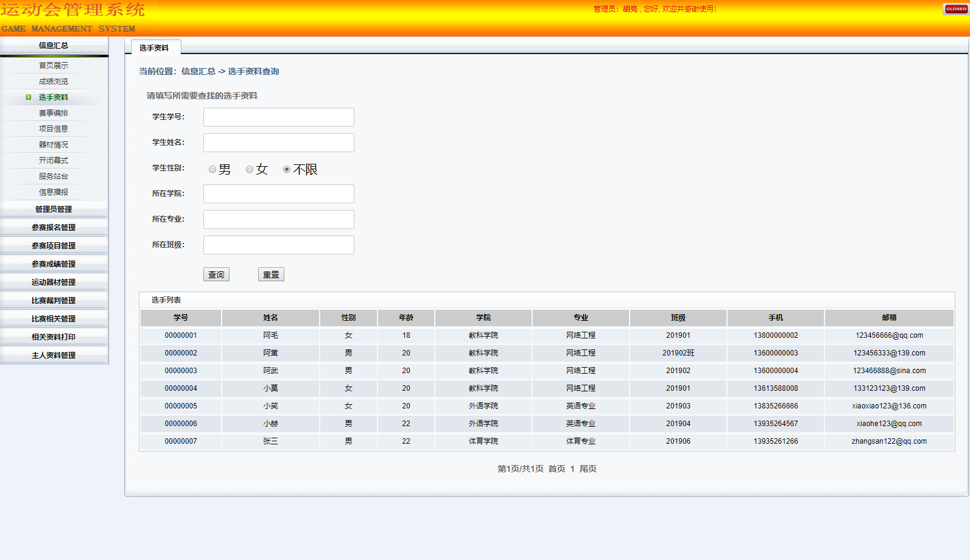The height and width of the screenshot is (560, 970).
Task: Expand the 参赛成绩管理 section
Action: tap(54, 264)
